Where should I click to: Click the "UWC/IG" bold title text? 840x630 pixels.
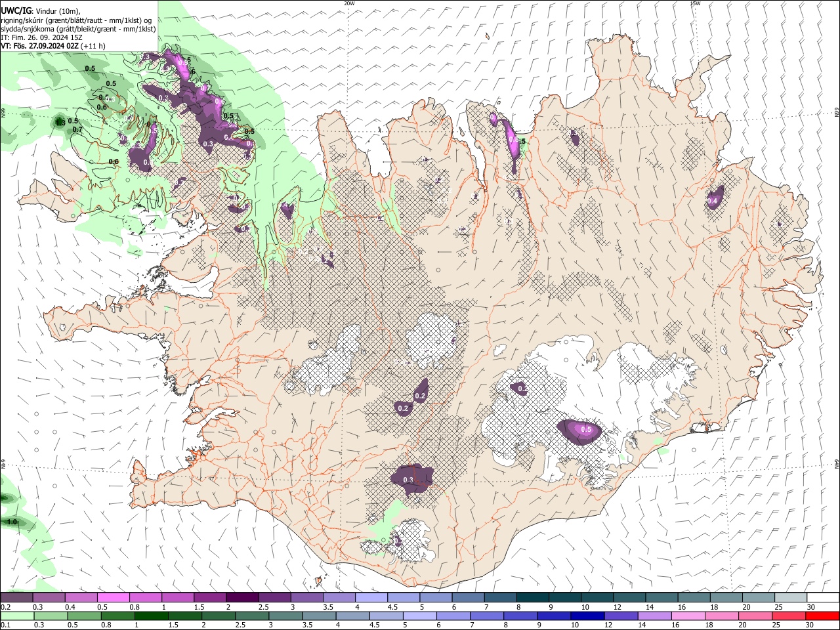[x=16, y=10]
